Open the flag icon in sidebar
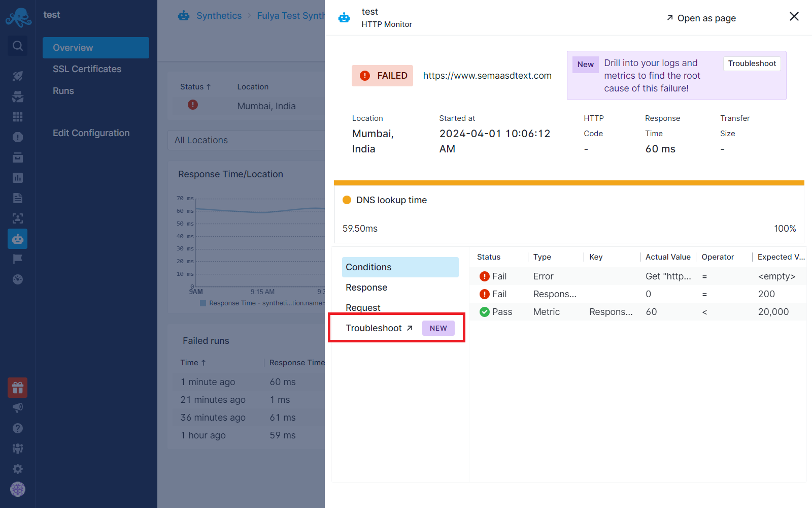The height and width of the screenshot is (508, 812). (18, 259)
